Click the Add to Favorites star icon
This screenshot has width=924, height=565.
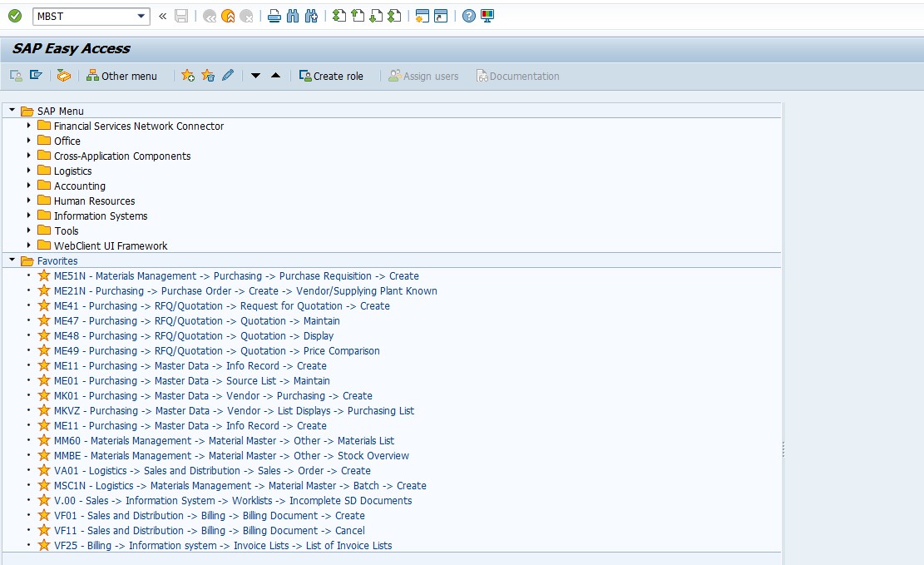pyautogui.click(x=188, y=76)
